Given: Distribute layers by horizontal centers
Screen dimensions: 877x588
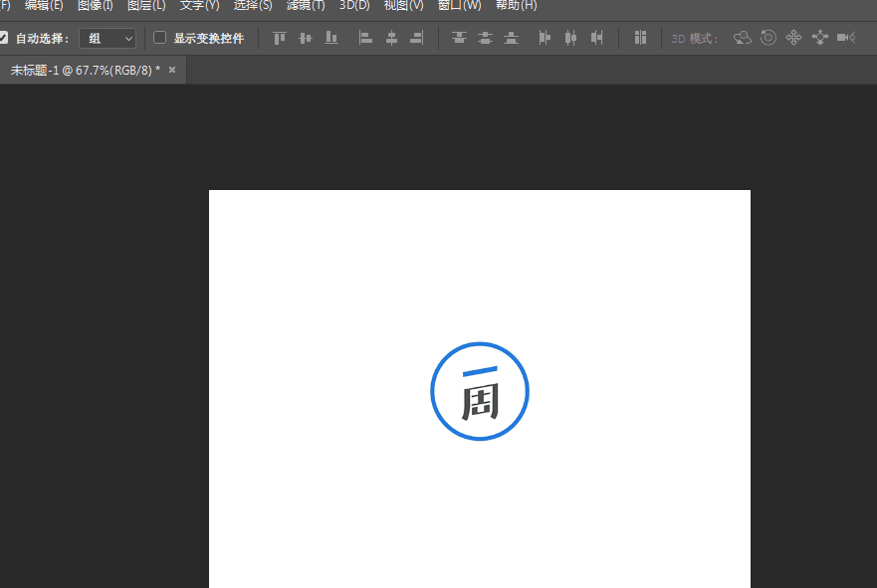Looking at the screenshot, I should 570,38.
